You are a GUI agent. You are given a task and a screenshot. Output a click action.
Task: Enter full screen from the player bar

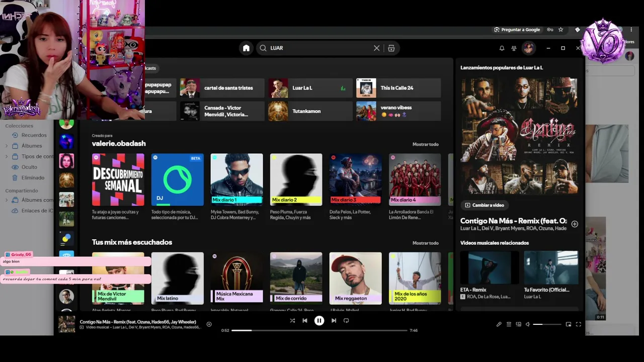click(x=578, y=324)
